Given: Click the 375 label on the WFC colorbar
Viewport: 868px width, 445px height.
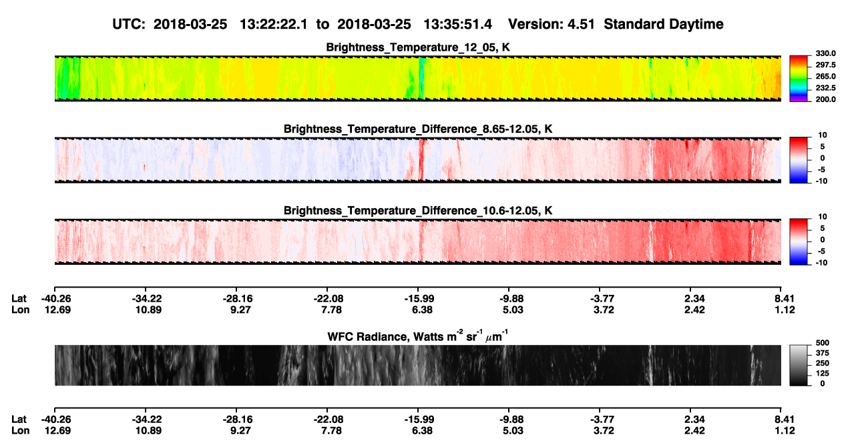Looking at the screenshot, I should point(822,354).
